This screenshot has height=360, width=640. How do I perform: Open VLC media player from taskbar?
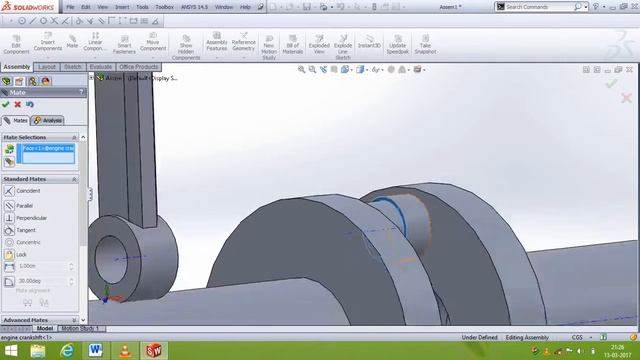pos(125,351)
